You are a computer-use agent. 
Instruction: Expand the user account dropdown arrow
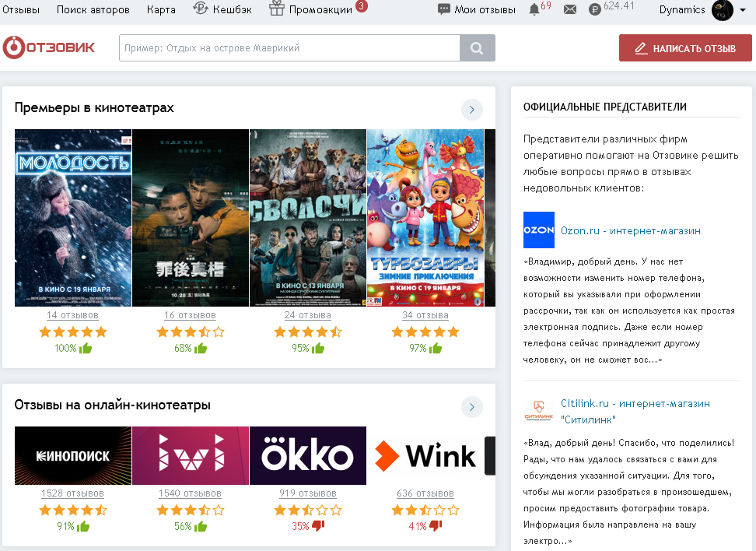click(x=744, y=10)
